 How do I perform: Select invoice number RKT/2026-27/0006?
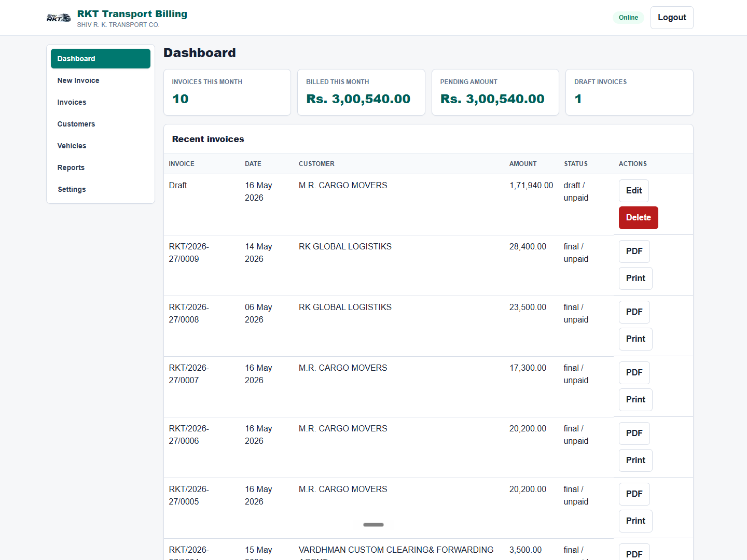189,435
